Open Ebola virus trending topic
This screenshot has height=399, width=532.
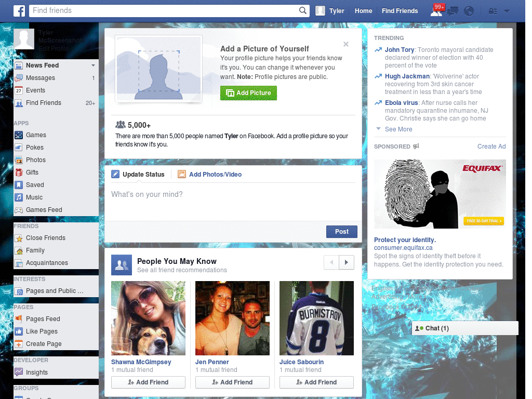point(402,103)
